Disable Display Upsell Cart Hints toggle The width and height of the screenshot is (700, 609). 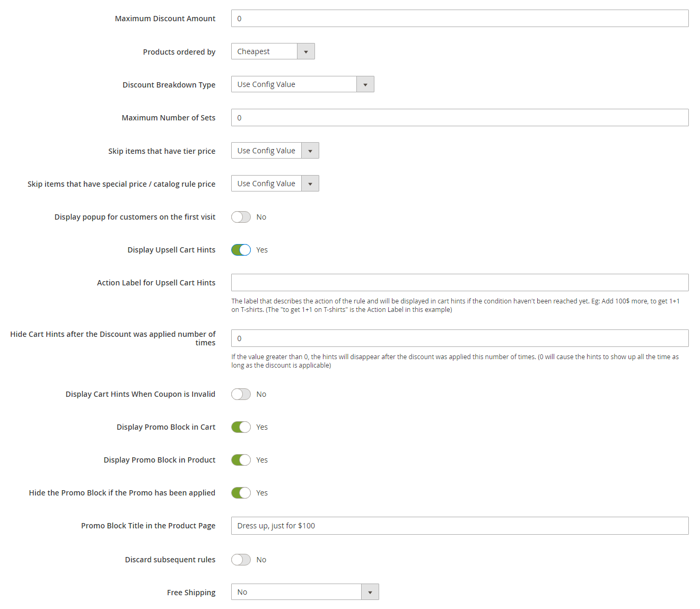(x=241, y=250)
